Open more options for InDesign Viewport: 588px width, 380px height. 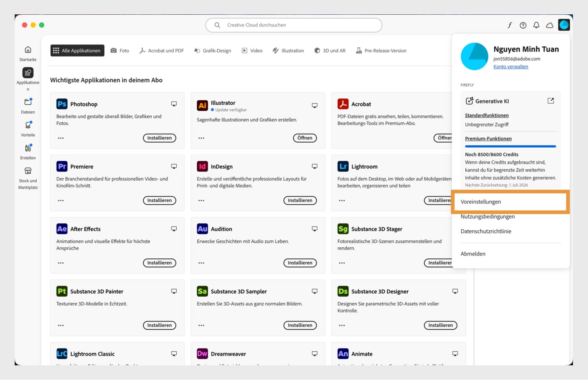click(201, 201)
